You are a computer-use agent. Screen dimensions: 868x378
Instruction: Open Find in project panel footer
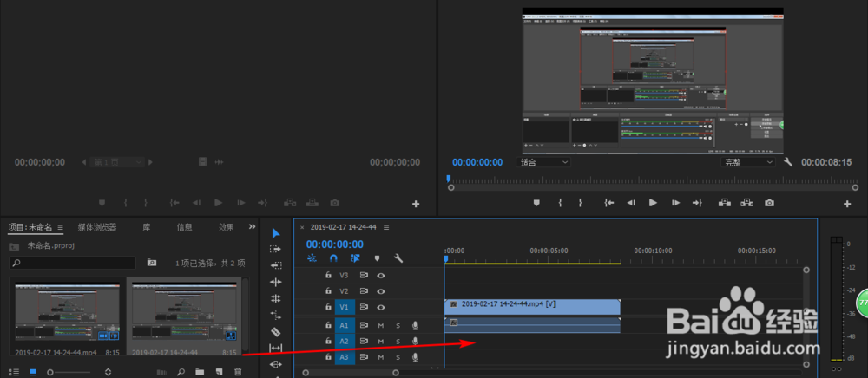pos(181,372)
